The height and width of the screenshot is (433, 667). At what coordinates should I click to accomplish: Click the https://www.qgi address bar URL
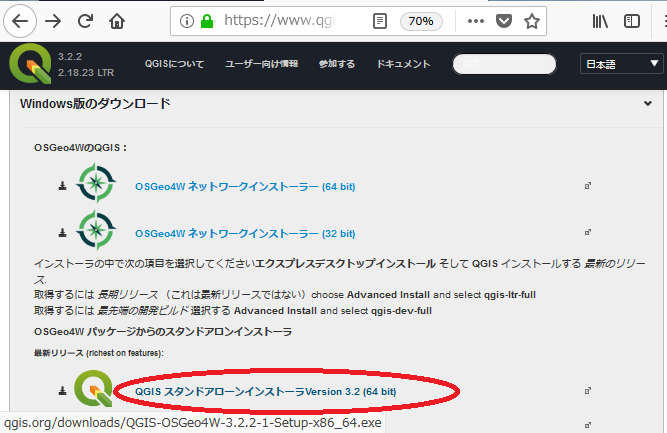pyautogui.click(x=280, y=20)
